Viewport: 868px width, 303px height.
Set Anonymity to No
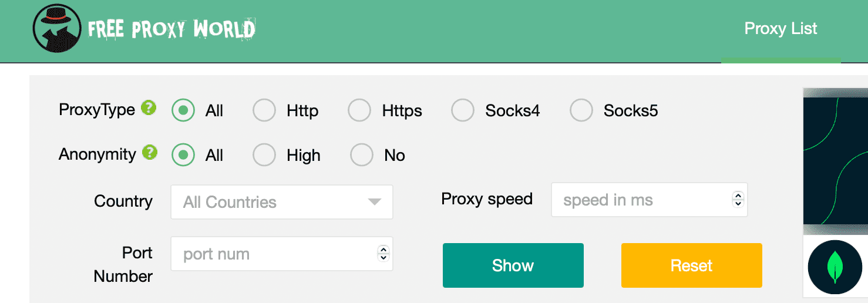(x=362, y=155)
